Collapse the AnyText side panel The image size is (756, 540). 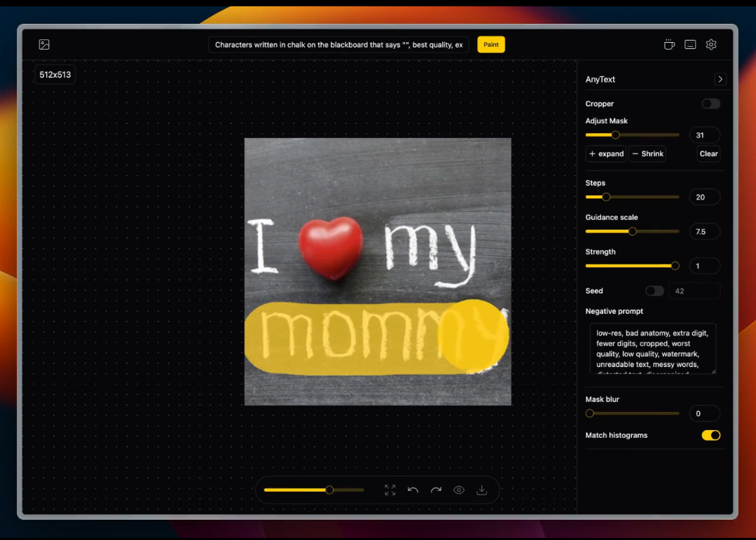720,80
